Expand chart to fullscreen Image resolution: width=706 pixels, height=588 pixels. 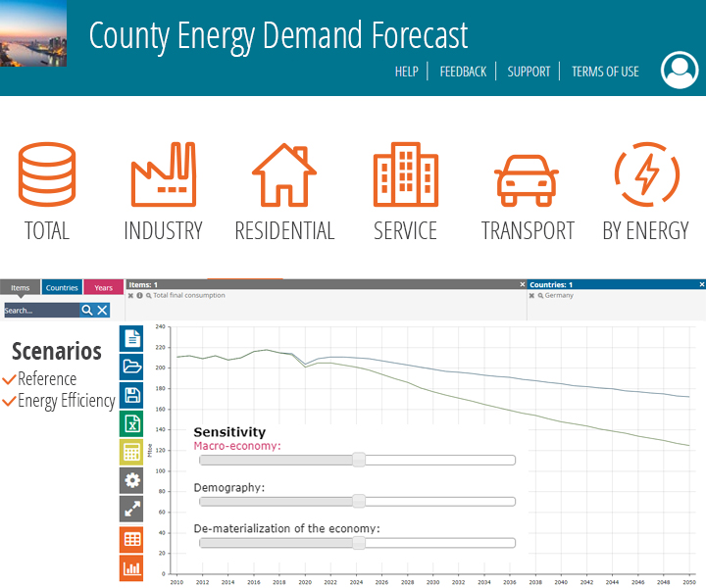(x=131, y=509)
